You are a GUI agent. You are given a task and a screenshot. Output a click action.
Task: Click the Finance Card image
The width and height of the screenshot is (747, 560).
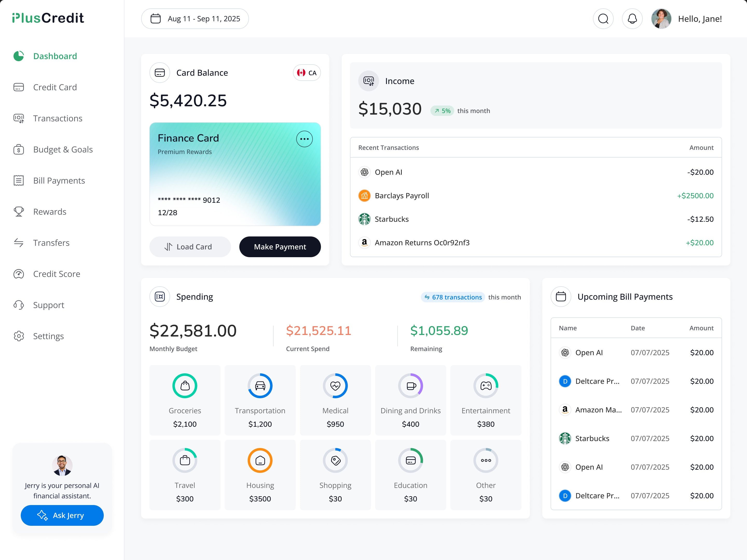click(235, 174)
